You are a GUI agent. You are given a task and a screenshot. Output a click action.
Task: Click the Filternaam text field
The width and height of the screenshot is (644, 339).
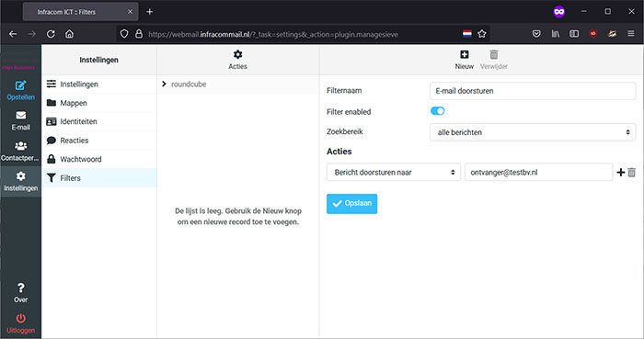coord(533,91)
